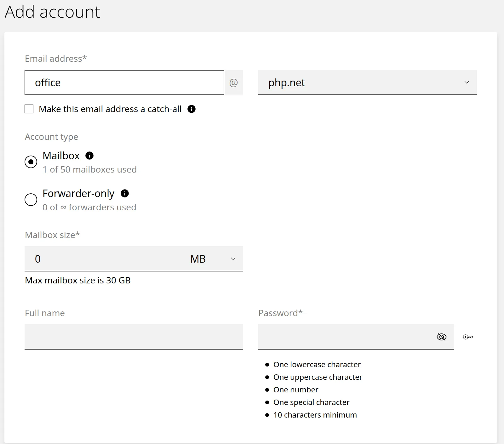
Task: Click '1 of 50 mailboxes used' text
Action: [90, 169]
